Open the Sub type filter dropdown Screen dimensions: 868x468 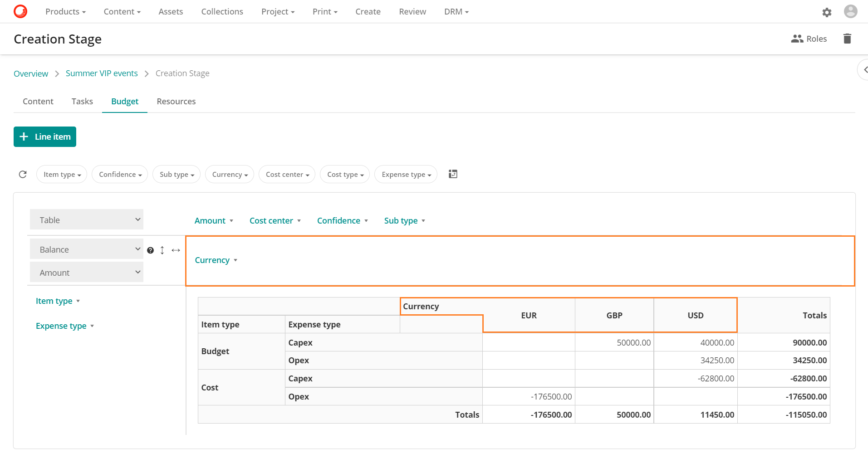177,174
